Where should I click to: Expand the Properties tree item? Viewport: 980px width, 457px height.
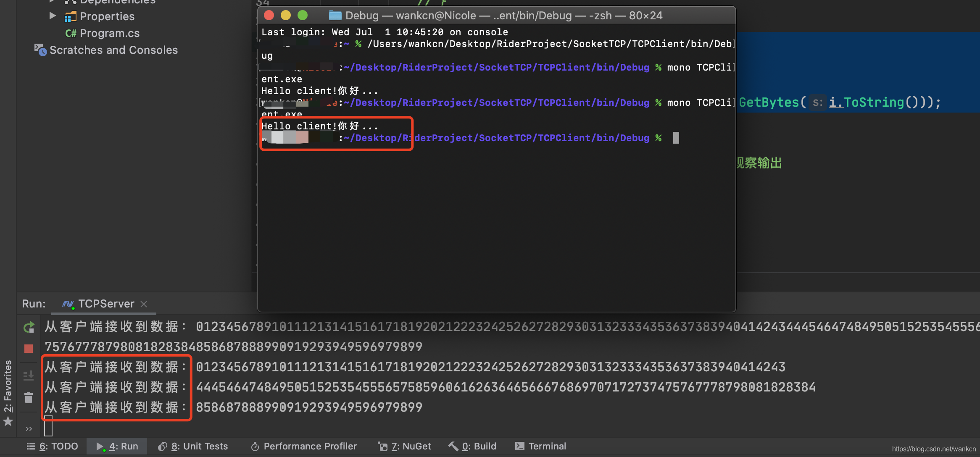[54, 16]
